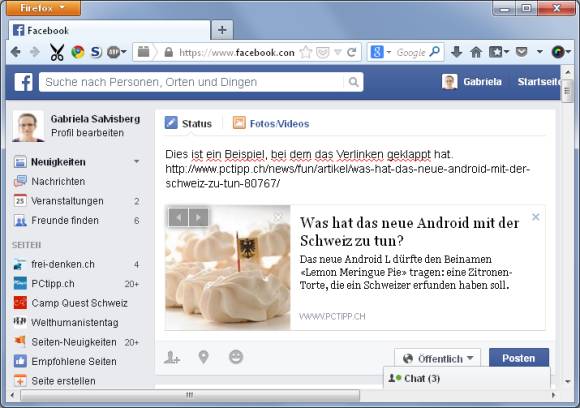Screen dimensions: 580x408
Task: Open Empfohlene Seiten in sidebar
Action: point(74,361)
